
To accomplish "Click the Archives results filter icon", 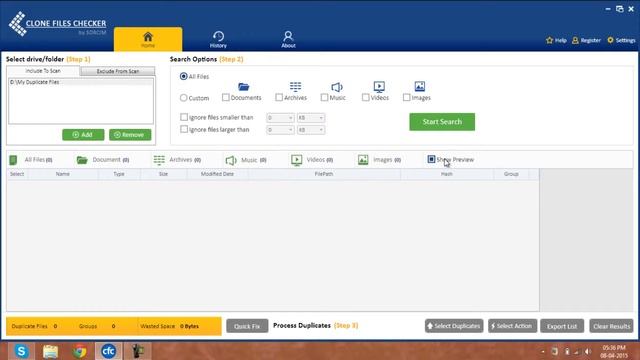I will click(159, 160).
